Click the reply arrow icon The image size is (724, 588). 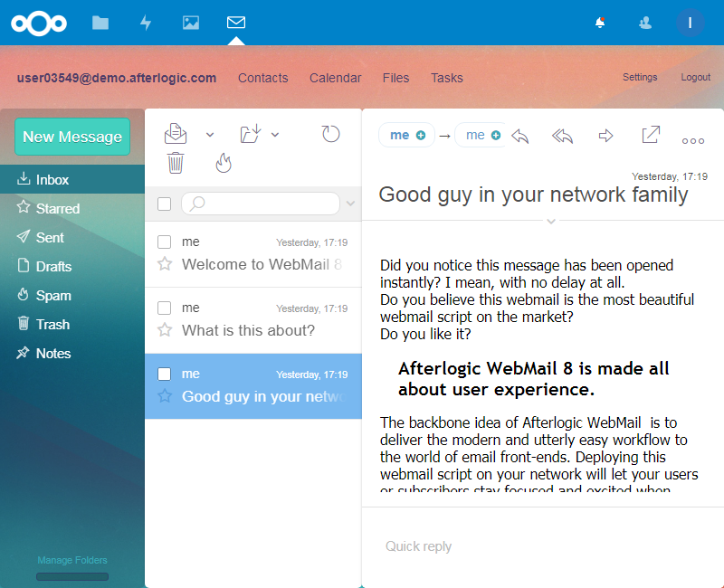click(519, 137)
